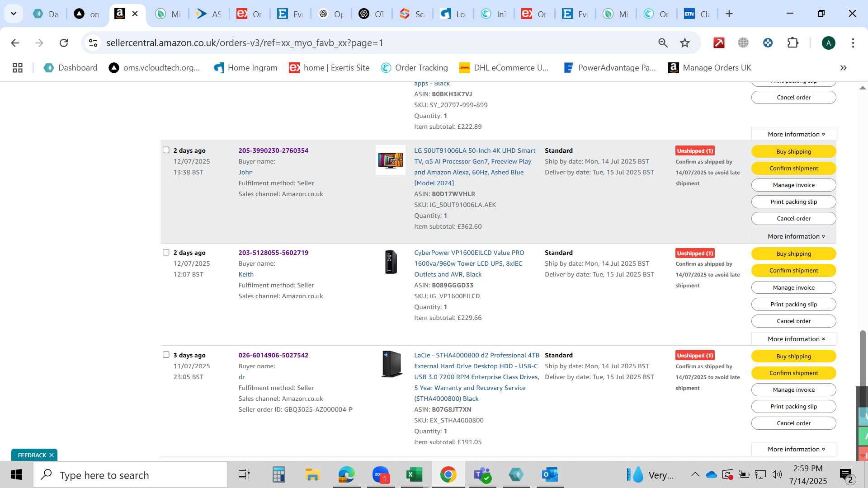The width and height of the screenshot is (868, 488).
Task: Click the address bar URL field
Action: click(371, 43)
